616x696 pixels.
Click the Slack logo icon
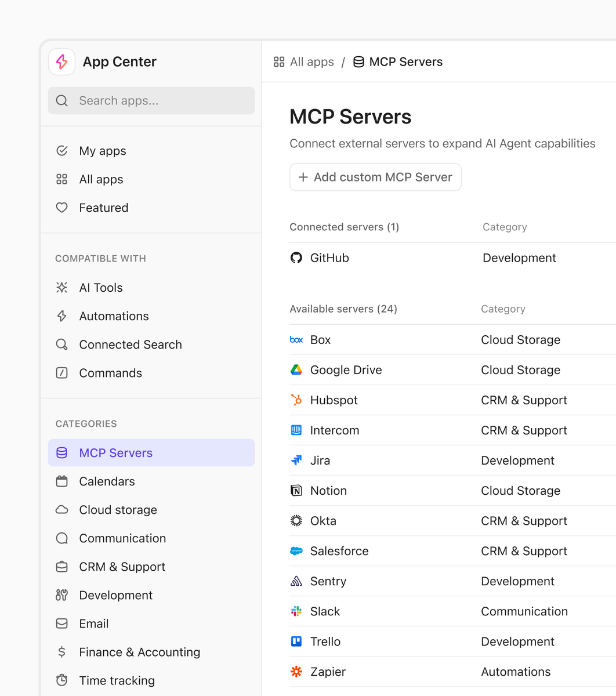point(296,611)
